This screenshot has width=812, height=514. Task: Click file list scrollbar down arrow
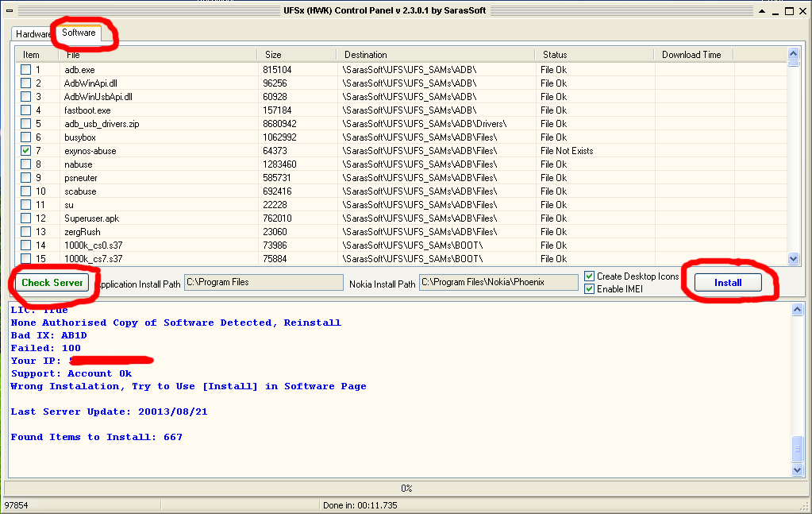coord(793,258)
